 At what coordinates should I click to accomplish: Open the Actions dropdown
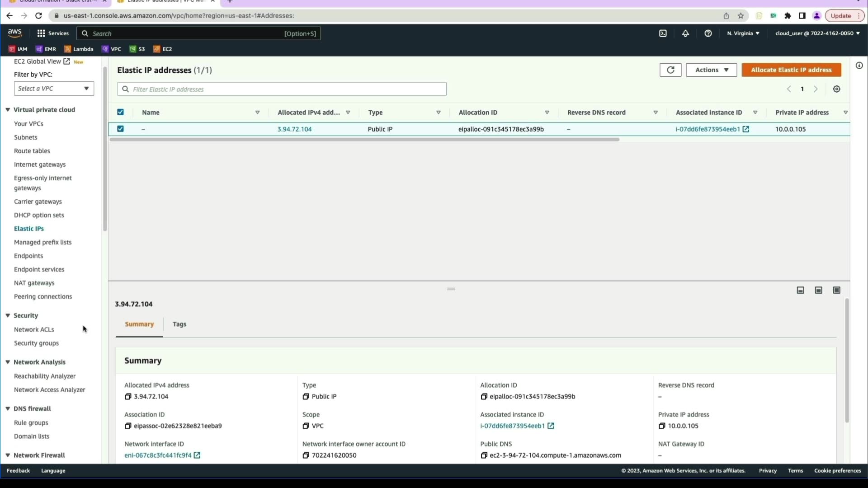tap(711, 70)
